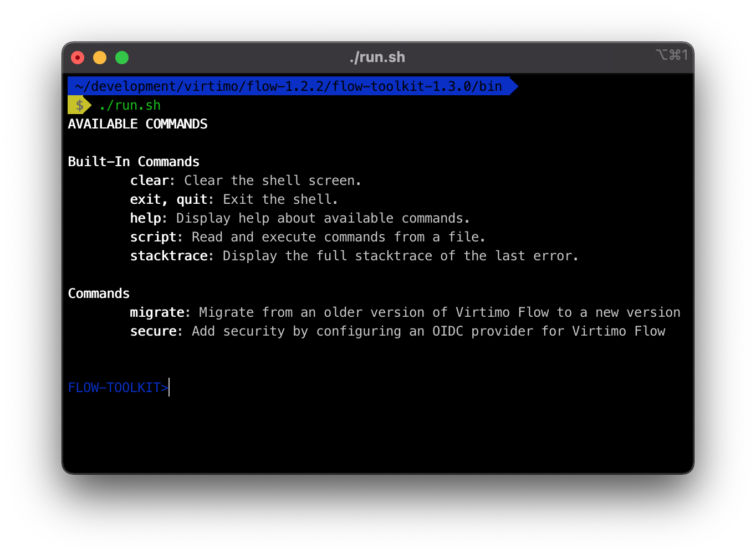Minimize the terminal with the yellow button
756x556 pixels.
[x=100, y=58]
